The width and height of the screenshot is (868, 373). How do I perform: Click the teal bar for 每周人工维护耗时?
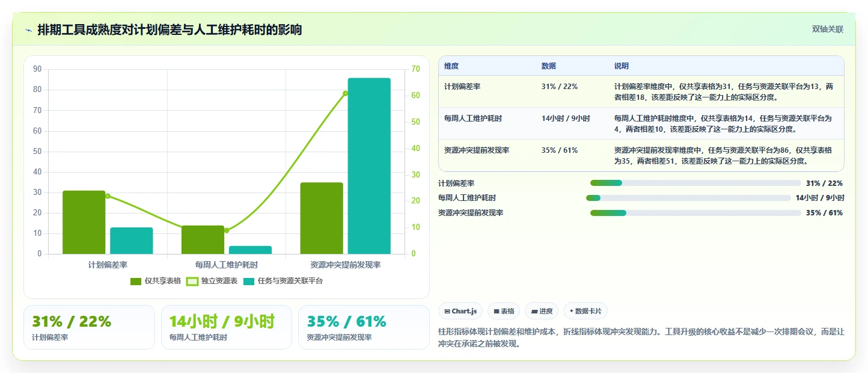click(x=250, y=250)
